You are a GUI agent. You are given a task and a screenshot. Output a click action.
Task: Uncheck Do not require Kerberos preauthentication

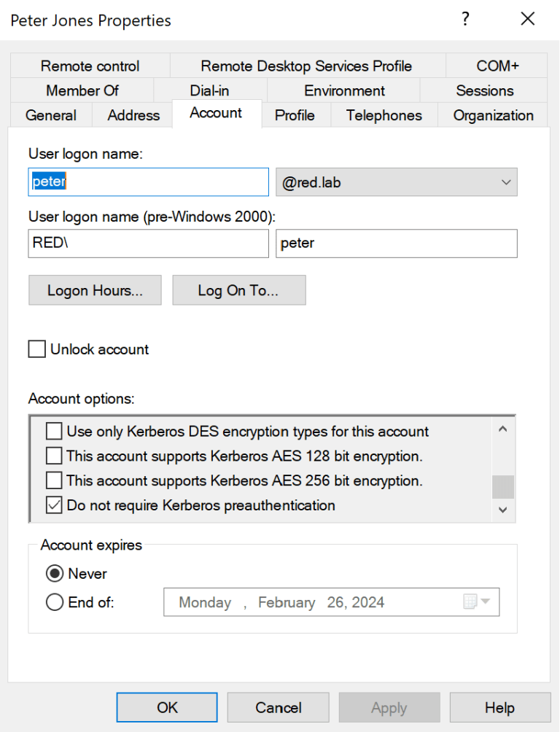(x=54, y=505)
